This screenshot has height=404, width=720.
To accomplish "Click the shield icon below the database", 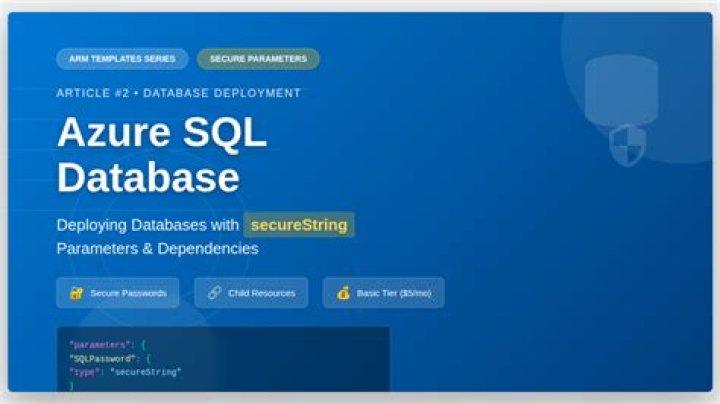I will click(x=627, y=145).
